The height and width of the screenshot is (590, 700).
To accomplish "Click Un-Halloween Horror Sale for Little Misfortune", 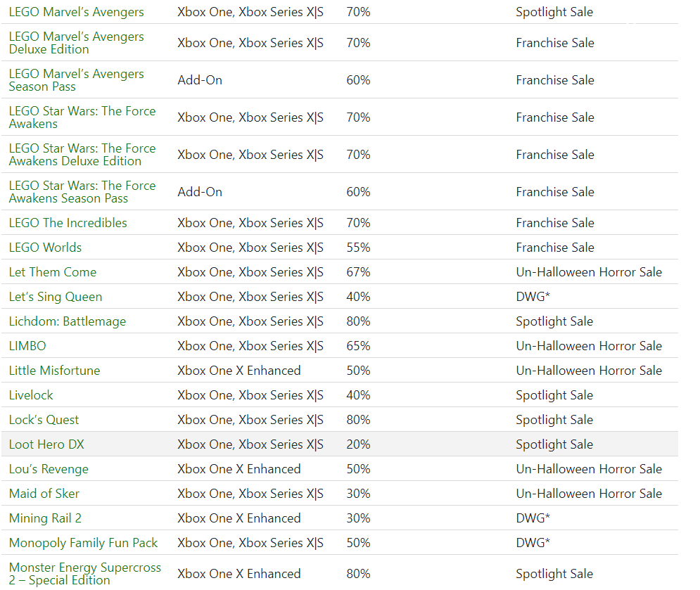I will tap(589, 371).
